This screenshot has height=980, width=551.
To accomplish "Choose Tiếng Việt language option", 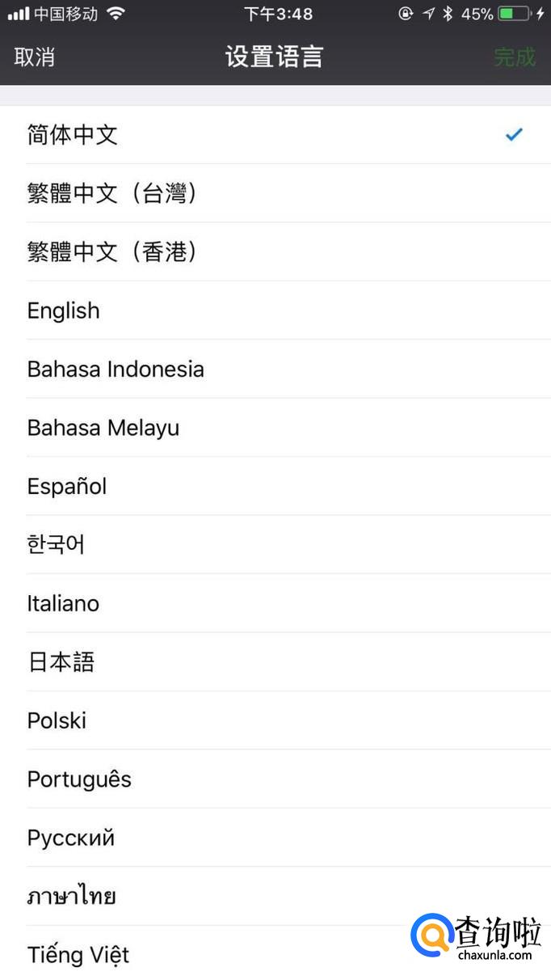I will pyautogui.click(x=78, y=955).
